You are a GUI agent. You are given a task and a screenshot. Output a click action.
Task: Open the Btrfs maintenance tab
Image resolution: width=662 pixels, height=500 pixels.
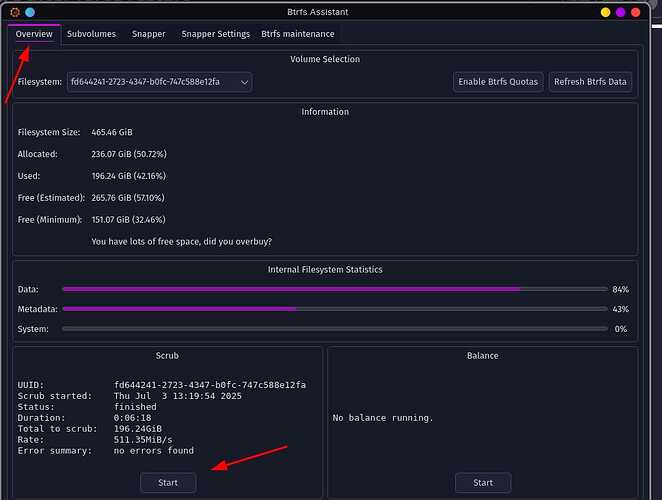pos(298,34)
